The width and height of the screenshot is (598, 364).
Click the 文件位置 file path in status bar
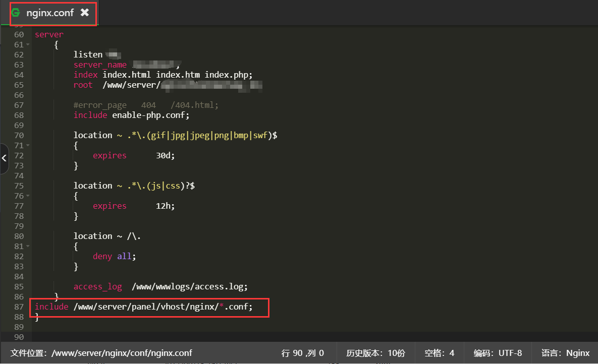101,353
